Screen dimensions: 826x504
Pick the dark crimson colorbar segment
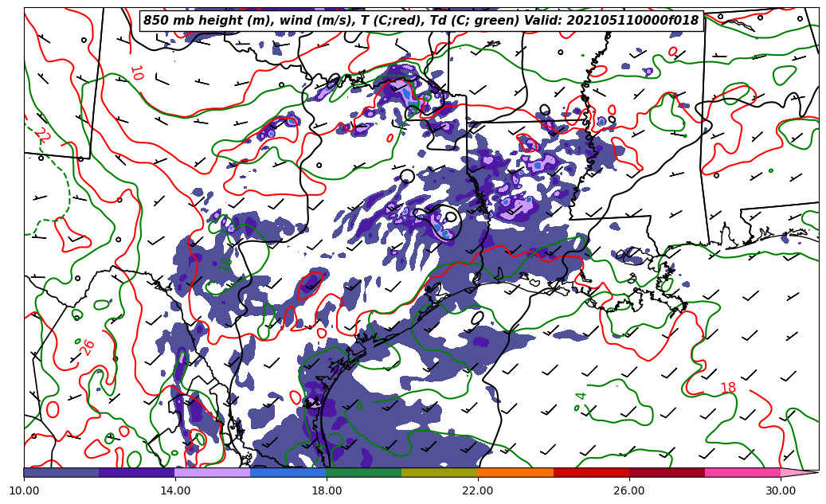tap(667, 472)
